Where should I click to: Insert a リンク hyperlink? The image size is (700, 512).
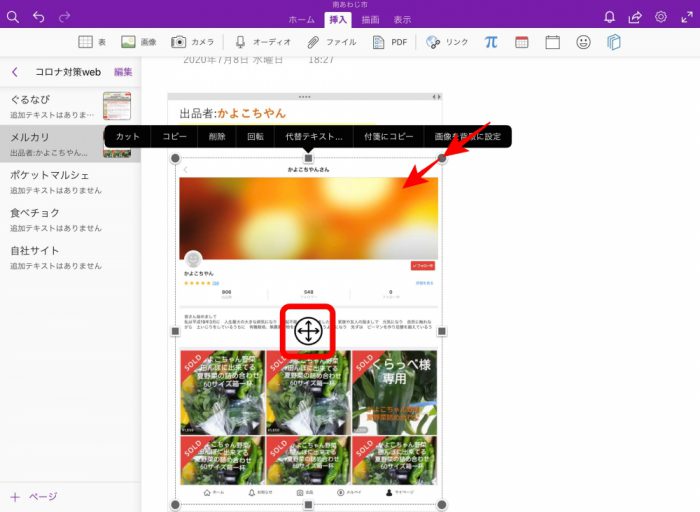(x=447, y=42)
